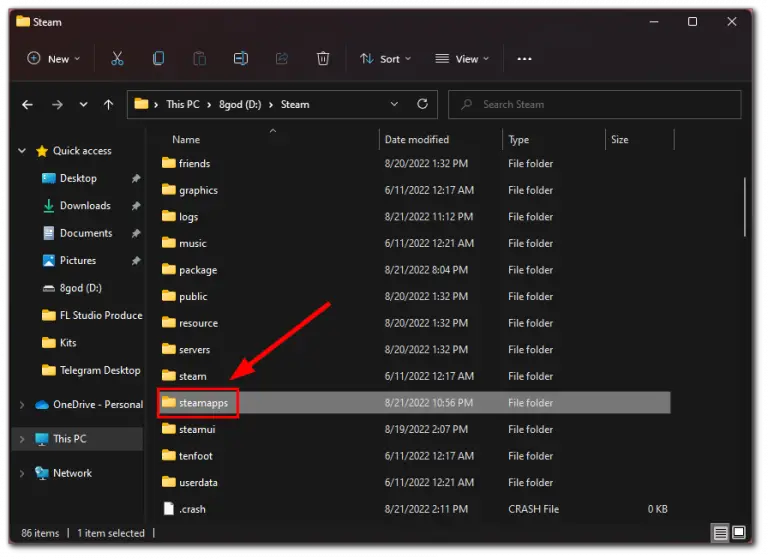
Task: Click the pin icon next to Pictures
Action: tap(136, 261)
